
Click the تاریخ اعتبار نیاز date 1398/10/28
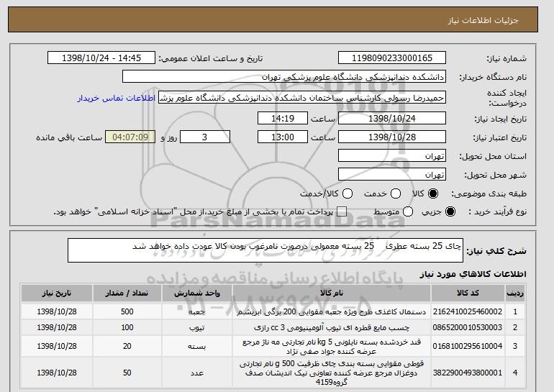tap(392, 137)
